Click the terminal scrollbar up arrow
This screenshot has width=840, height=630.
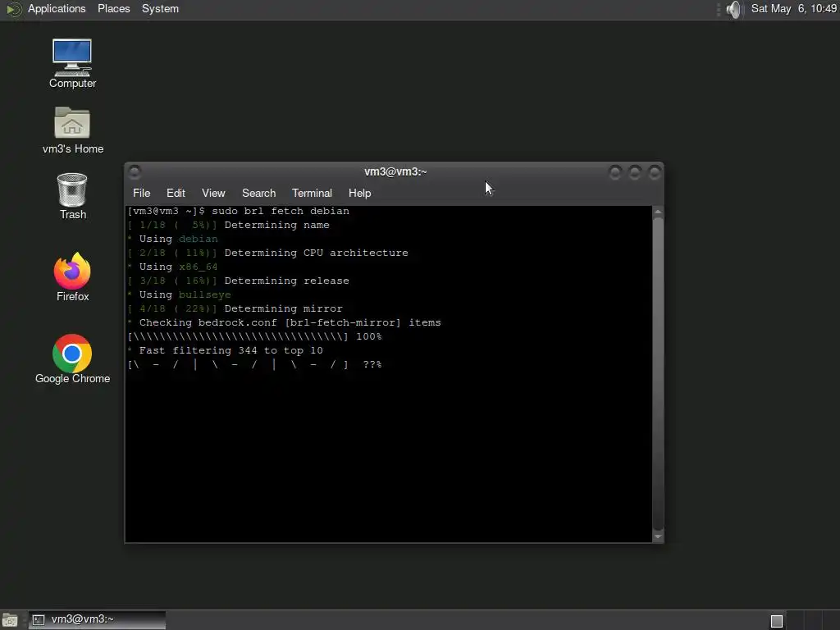658,212
